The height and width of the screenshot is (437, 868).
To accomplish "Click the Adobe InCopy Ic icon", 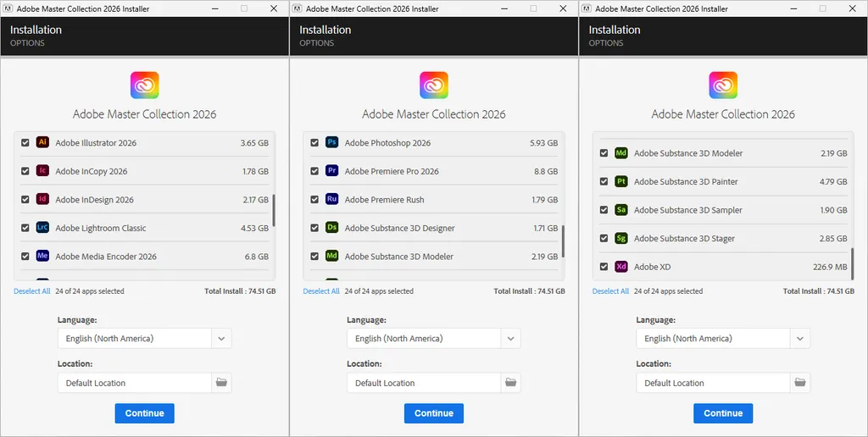I will 42,171.
